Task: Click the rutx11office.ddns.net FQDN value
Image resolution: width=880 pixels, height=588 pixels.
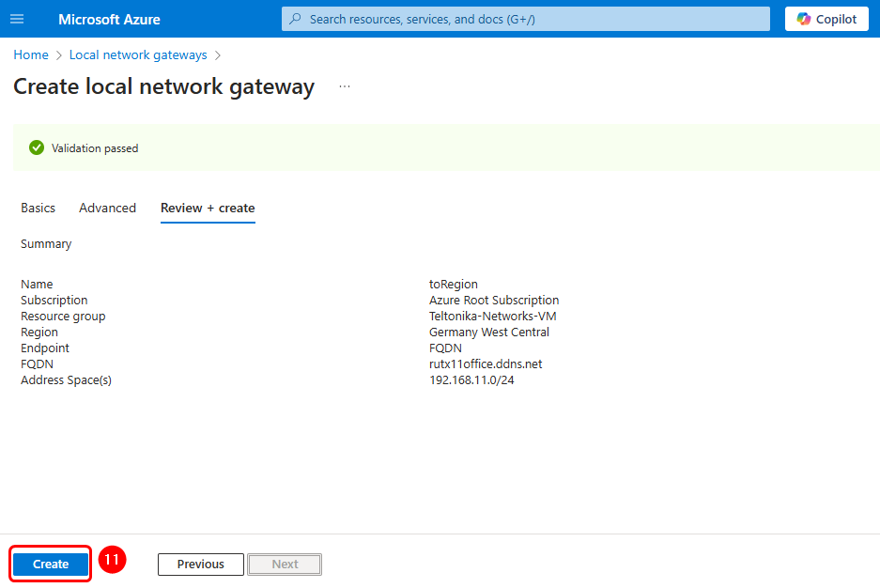Action: click(486, 364)
